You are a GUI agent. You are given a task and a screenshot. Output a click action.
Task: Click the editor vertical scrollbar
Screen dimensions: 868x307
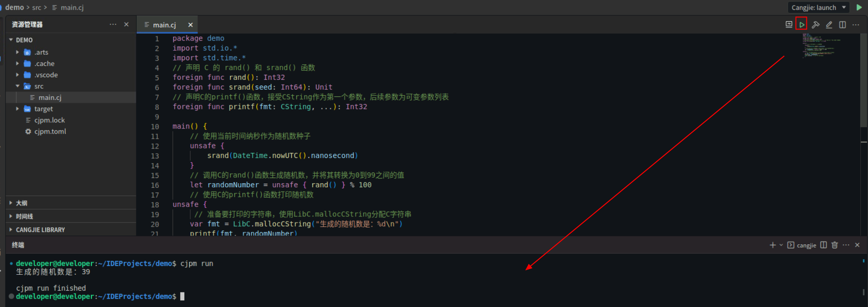pyautogui.click(x=864, y=80)
